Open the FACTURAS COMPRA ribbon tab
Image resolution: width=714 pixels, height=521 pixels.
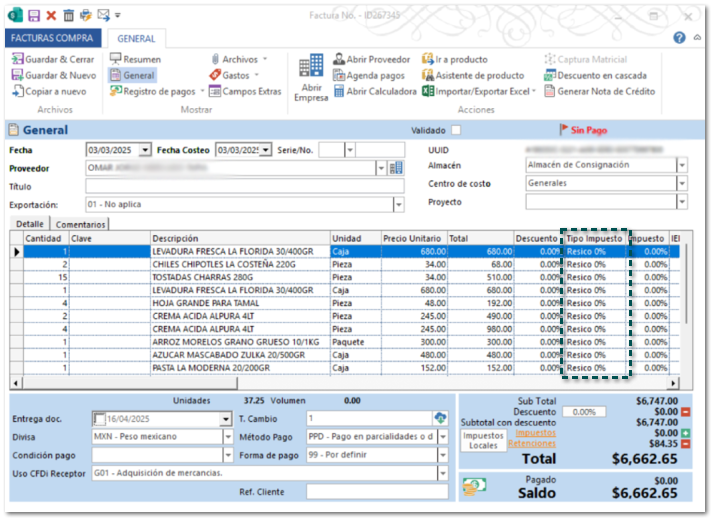pos(54,38)
